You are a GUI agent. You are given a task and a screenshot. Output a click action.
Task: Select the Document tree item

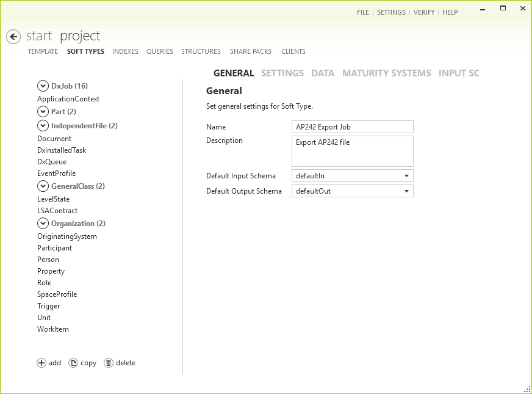point(54,138)
